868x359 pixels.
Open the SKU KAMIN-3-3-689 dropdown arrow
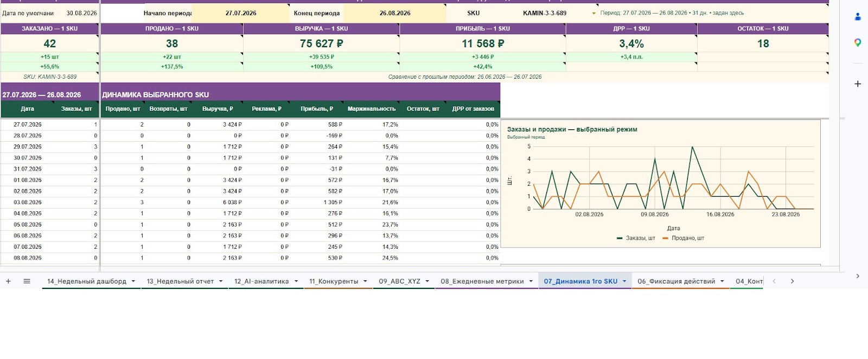(593, 13)
